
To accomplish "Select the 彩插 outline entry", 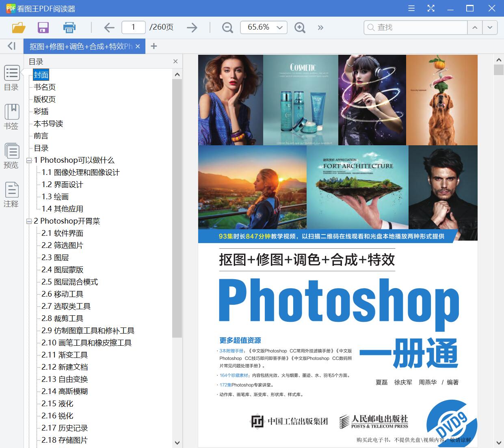I will tap(41, 112).
